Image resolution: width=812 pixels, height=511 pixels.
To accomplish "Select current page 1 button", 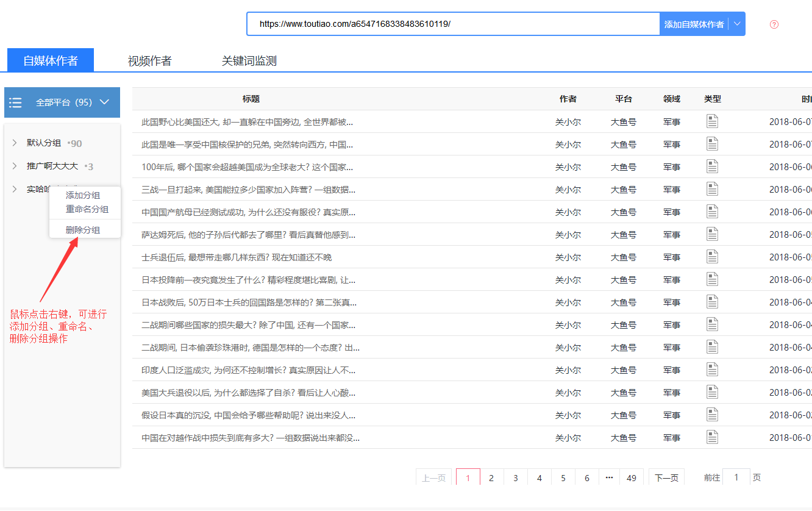I will pos(468,478).
